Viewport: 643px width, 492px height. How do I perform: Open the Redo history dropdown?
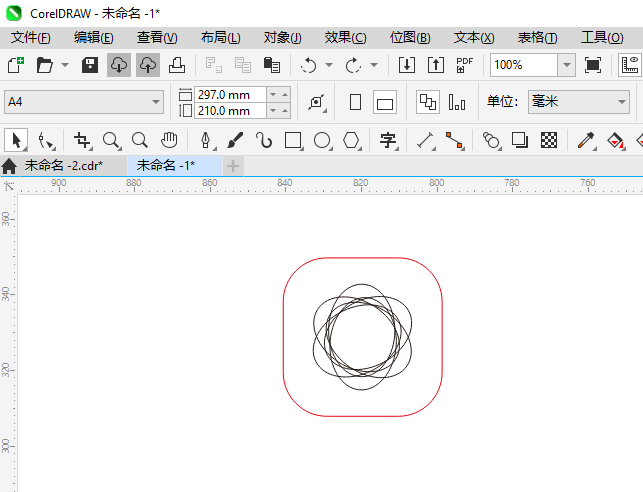click(374, 65)
